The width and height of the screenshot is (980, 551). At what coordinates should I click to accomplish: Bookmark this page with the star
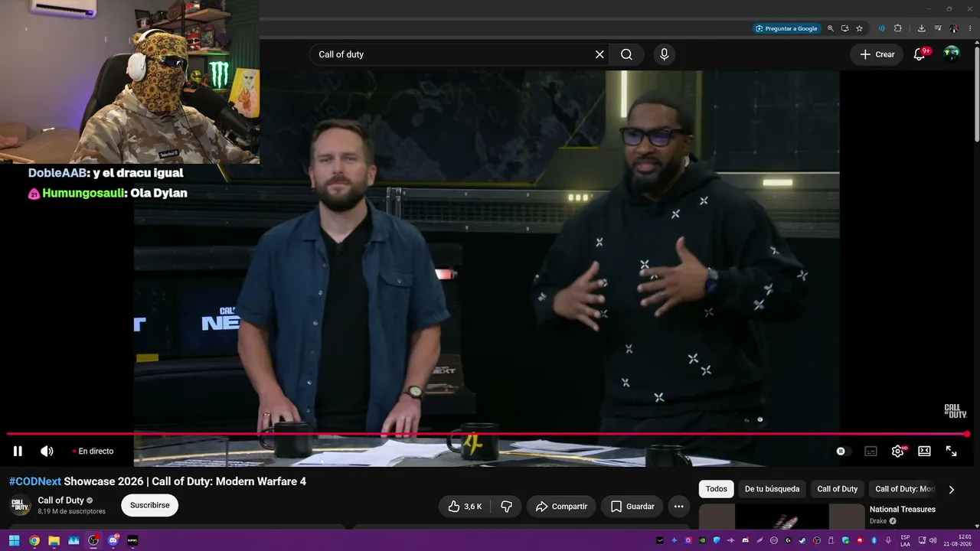coord(859,28)
